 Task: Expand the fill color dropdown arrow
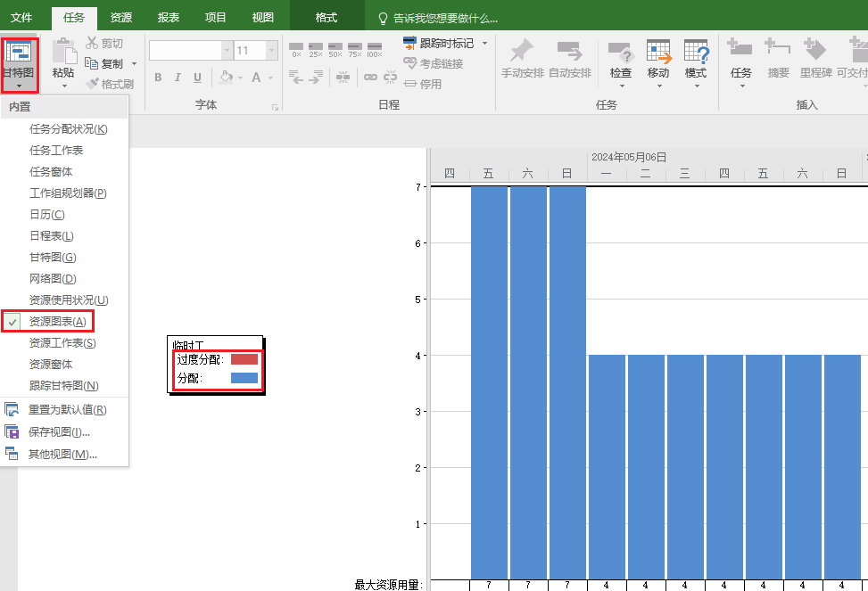tap(240, 78)
